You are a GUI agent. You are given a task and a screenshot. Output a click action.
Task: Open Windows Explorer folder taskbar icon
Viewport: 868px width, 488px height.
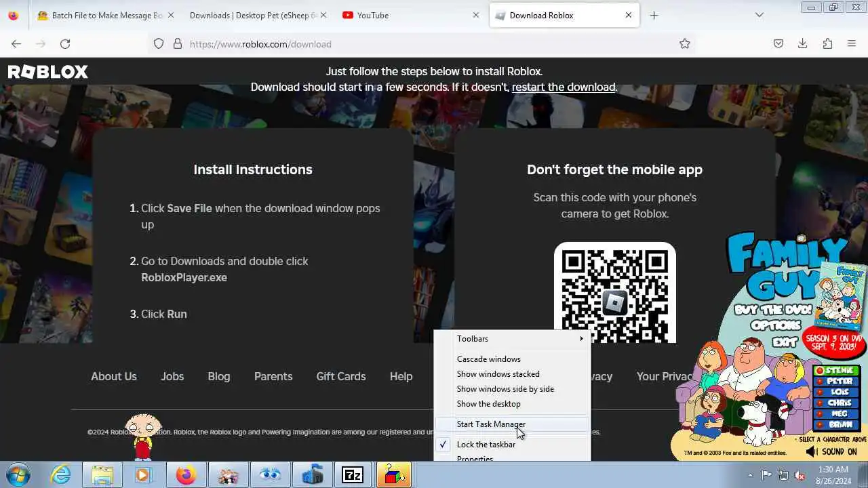[x=102, y=475]
